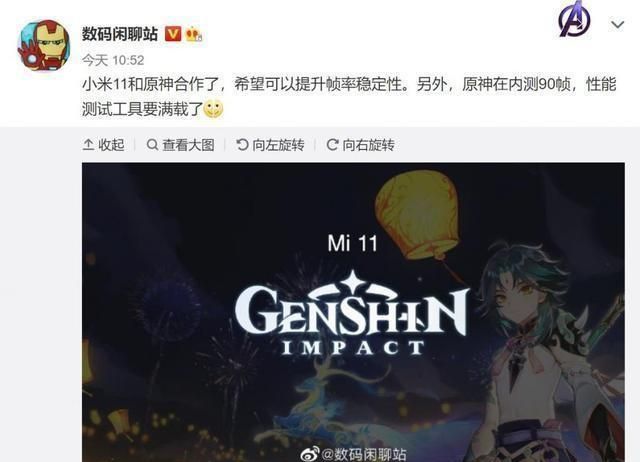The width and height of the screenshot is (640, 462).
Task: Click the clockwise rotate arrow icon
Action: point(332,144)
